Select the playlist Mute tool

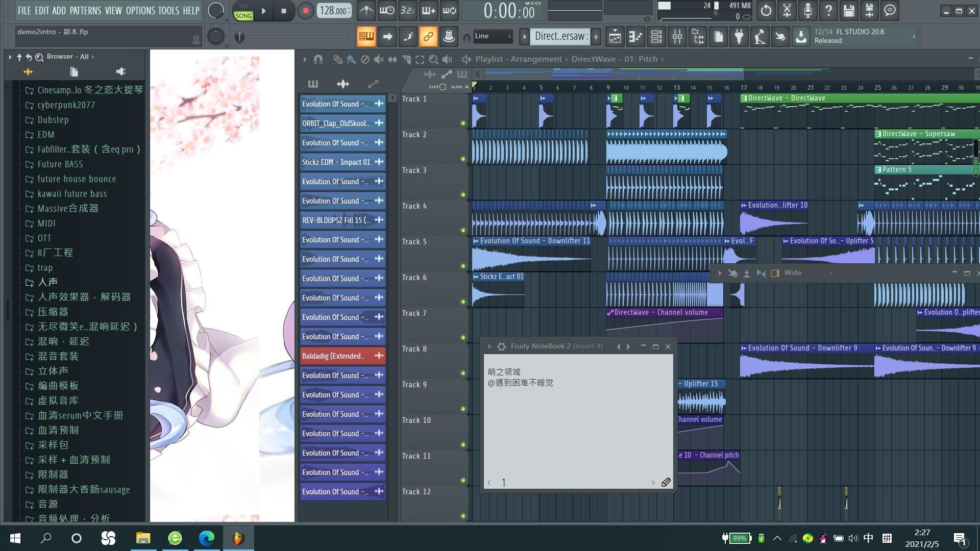tap(378, 59)
